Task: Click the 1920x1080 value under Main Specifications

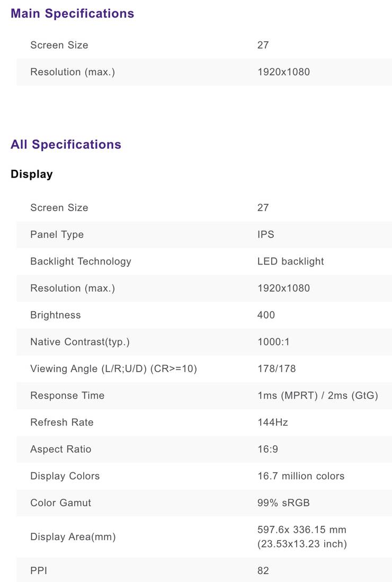Action: pyautogui.click(x=283, y=72)
